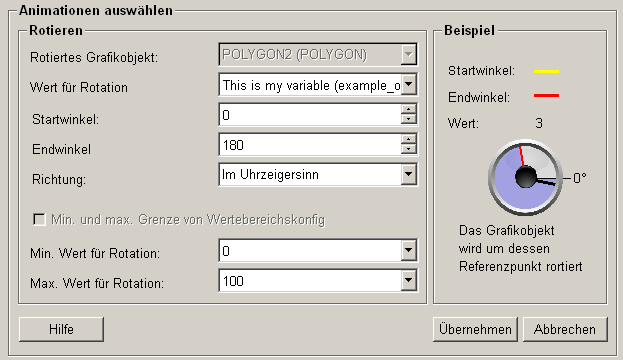Expand the Wert für Rotation dropdown
This screenshot has width=623, height=360.
pos(408,84)
